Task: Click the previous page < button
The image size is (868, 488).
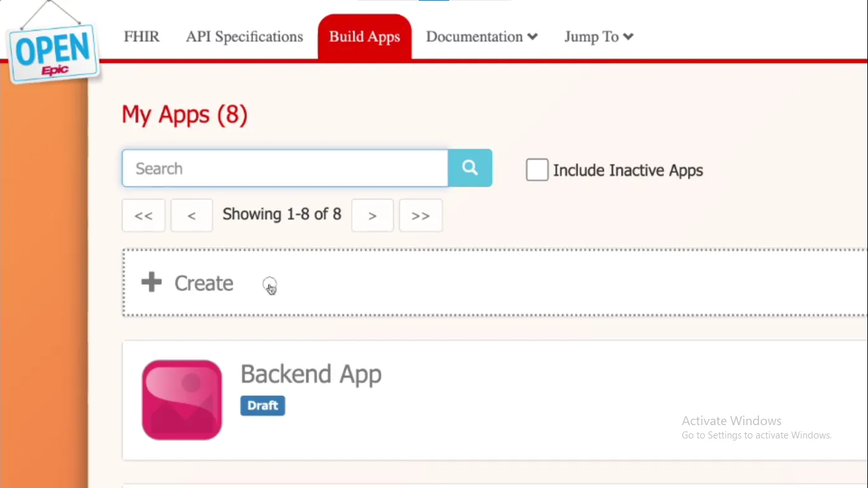Action: 191,215
